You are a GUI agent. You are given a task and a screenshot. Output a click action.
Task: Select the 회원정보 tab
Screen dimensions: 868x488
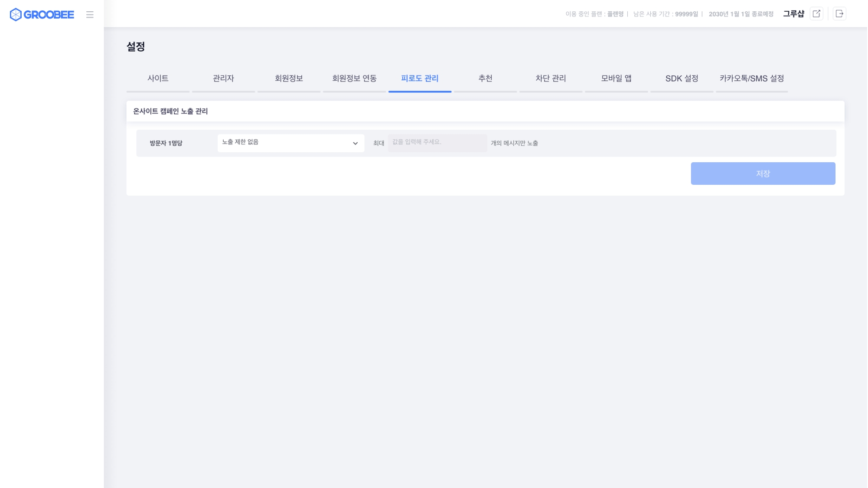coord(289,79)
